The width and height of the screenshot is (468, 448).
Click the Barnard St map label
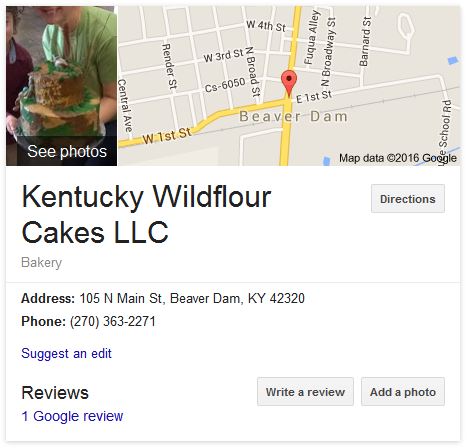click(x=365, y=42)
